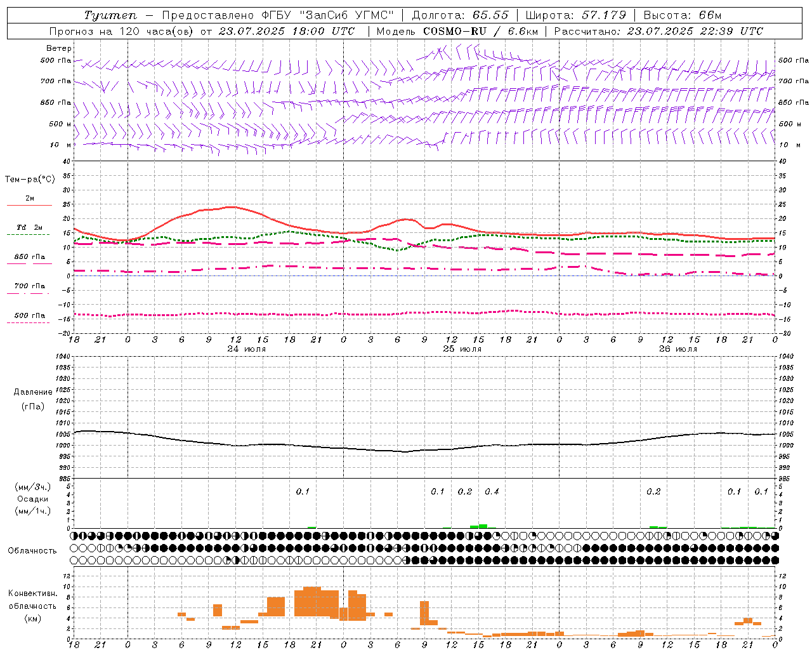Select the 'Осадки' precipitation label
This screenshot has width=812, height=650.
coord(33,499)
